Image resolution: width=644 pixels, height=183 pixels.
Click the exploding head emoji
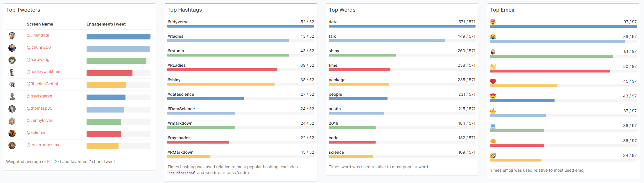pos(493,22)
